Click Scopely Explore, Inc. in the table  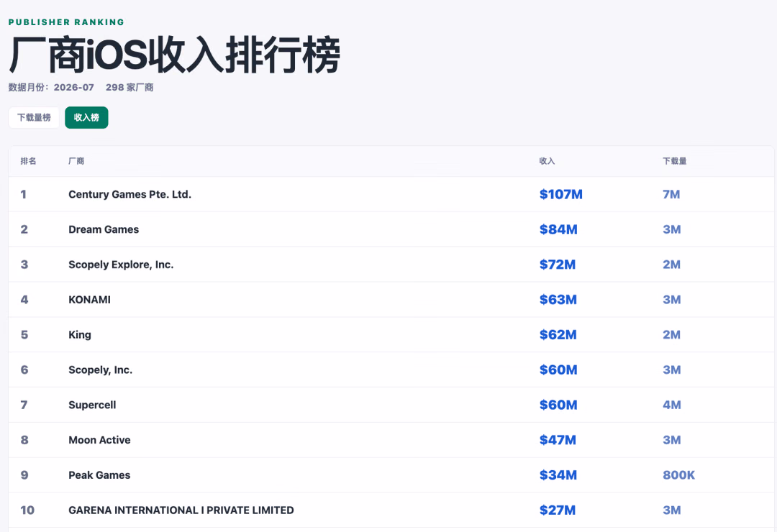point(121,265)
